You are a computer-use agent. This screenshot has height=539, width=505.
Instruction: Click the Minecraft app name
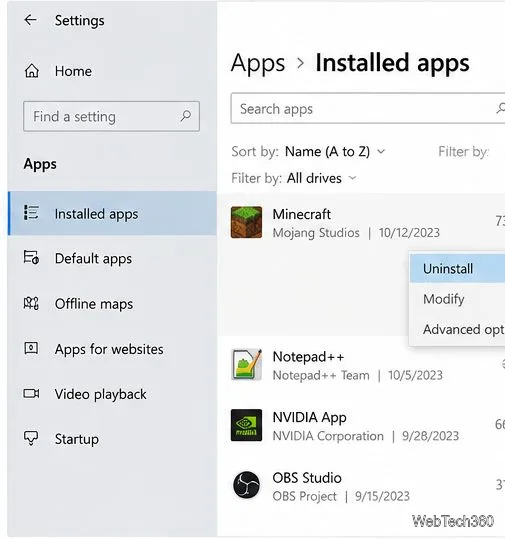301,214
